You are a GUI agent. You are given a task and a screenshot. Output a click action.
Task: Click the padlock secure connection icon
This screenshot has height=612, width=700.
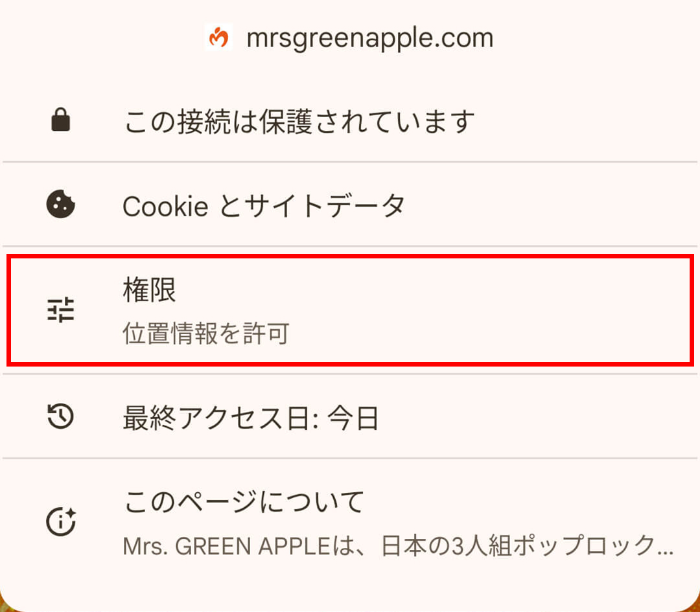[x=61, y=121]
